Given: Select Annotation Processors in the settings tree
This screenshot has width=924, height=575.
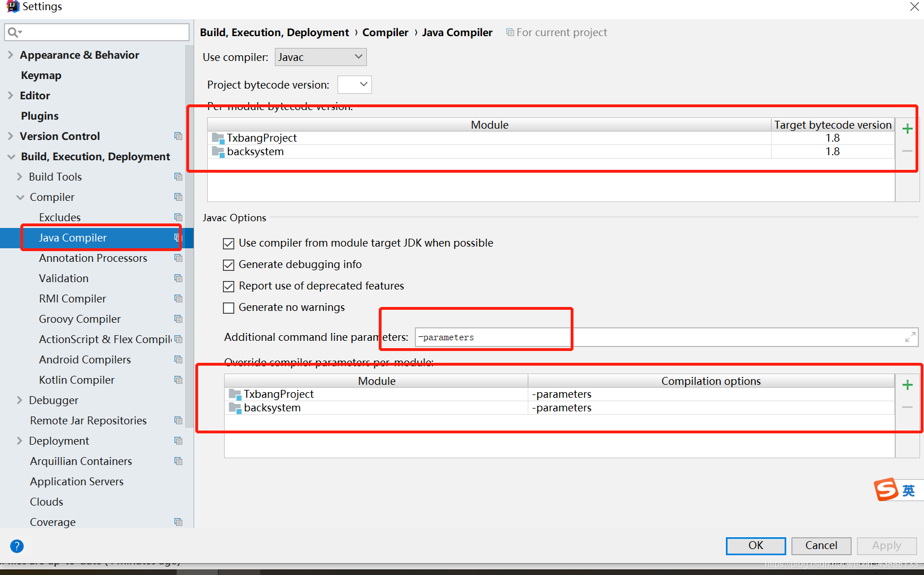Looking at the screenshot, I should click(x=93, y=258).
